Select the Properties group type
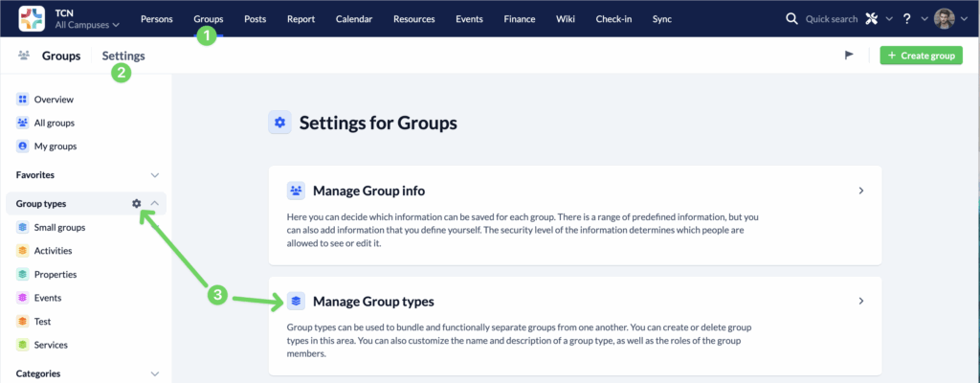 point(55,274)
